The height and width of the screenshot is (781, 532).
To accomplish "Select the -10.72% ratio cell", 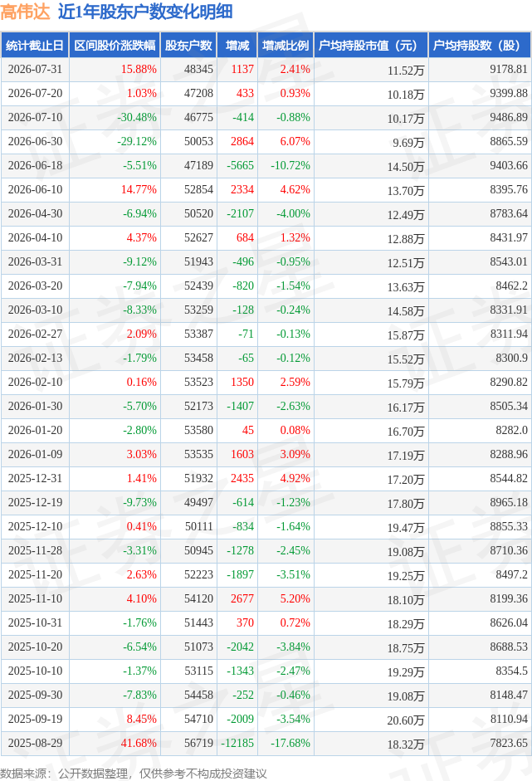I will [290, 165].
